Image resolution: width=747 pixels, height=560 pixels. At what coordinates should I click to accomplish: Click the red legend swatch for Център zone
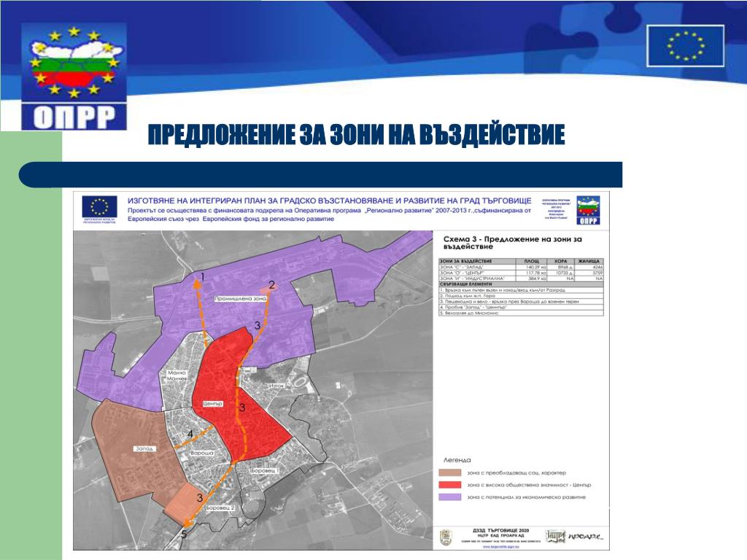coord(449,485)
